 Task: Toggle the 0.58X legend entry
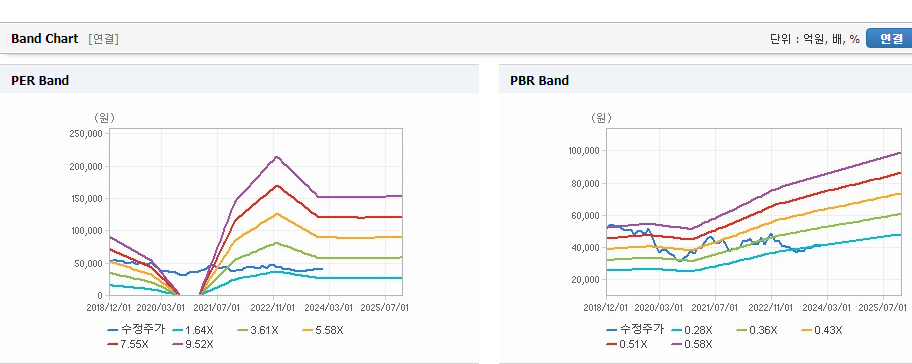pyautogui.click(x=692, y=344)
